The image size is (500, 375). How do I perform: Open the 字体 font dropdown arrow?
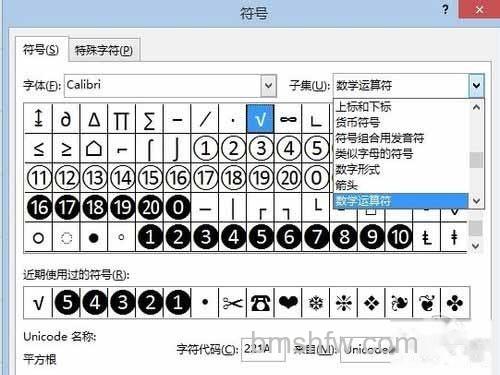(x=269, y=86)
